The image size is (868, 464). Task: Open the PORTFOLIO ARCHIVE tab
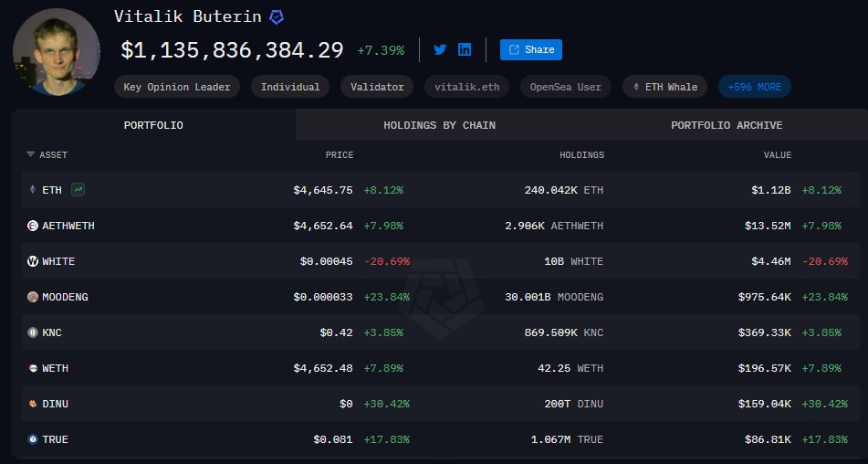(727, 125)
